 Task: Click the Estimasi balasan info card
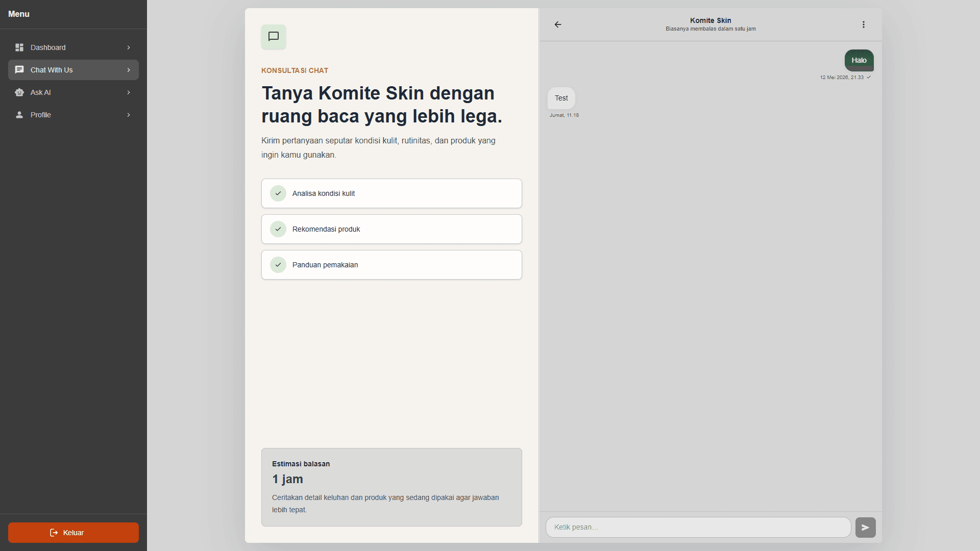coord(391,487)
